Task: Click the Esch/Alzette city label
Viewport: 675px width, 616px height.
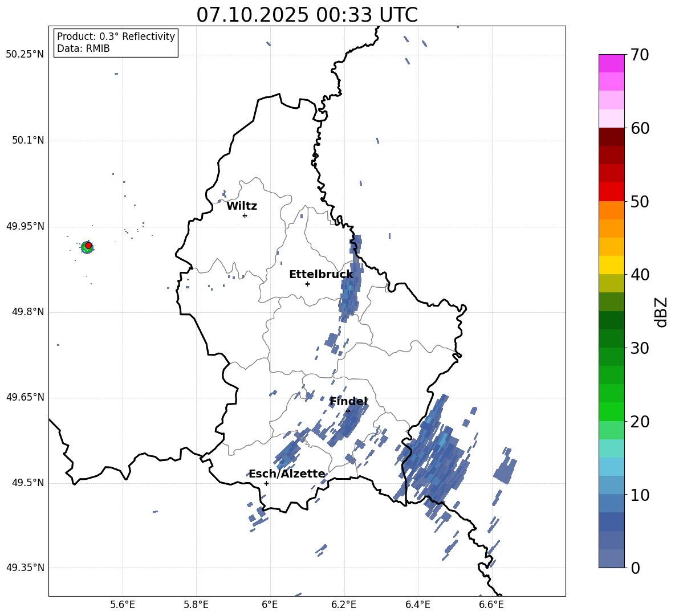Action: (287, 474)
